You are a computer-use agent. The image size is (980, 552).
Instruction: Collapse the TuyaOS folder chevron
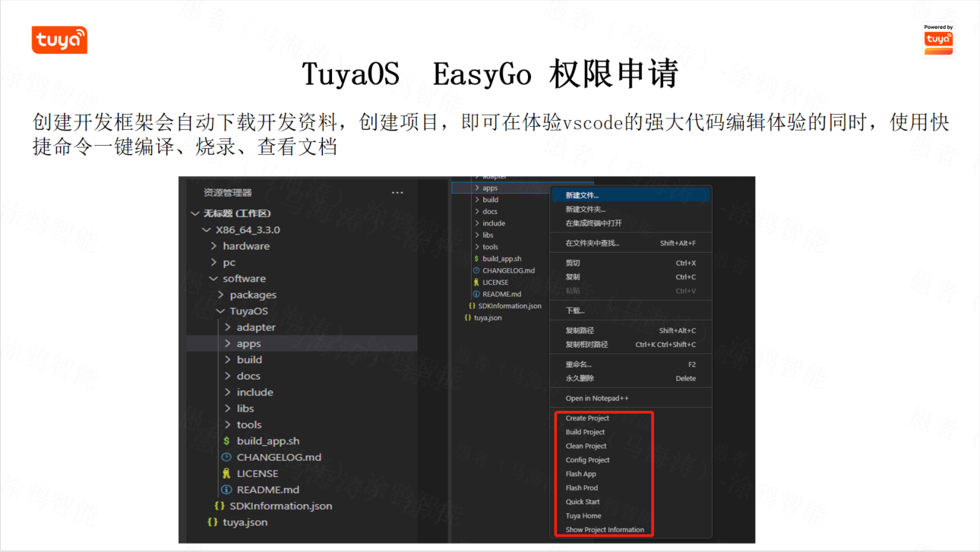point(221,311)
